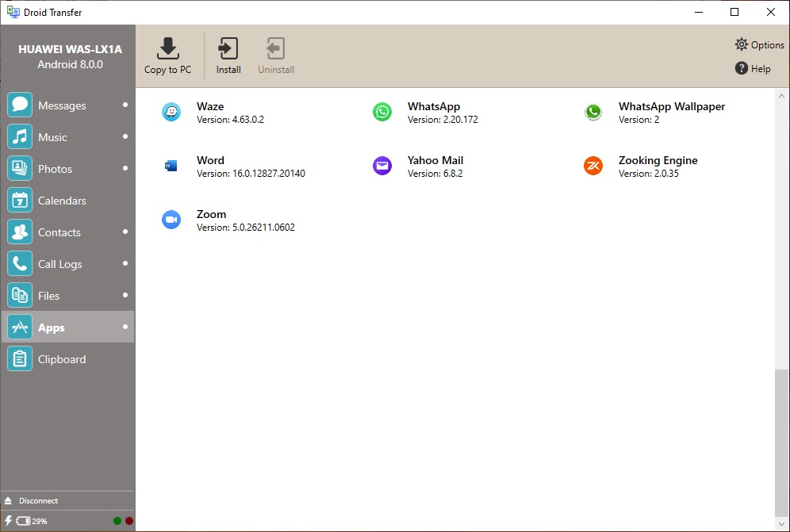This screenshot has height=532, width=790.
Task: Click the white dot beside Call Logs
Action: coord(125,263)
